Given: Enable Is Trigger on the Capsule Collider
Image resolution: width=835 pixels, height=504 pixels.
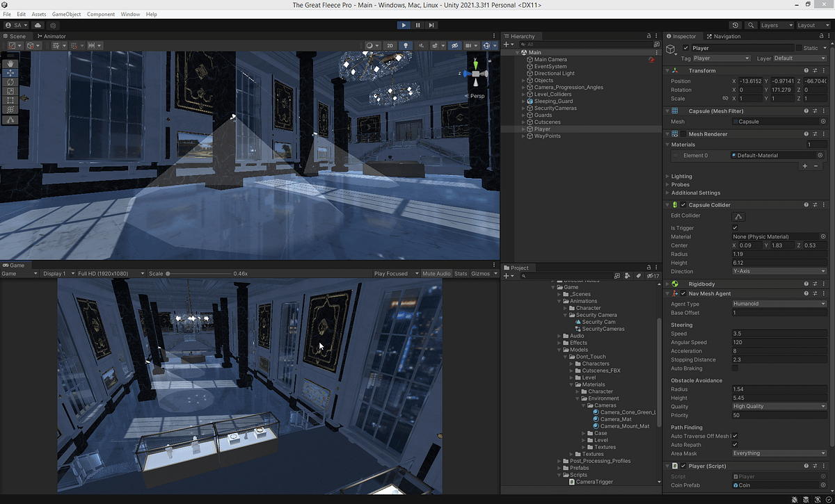Looking at the screenshot, I should tap(734, 227).
